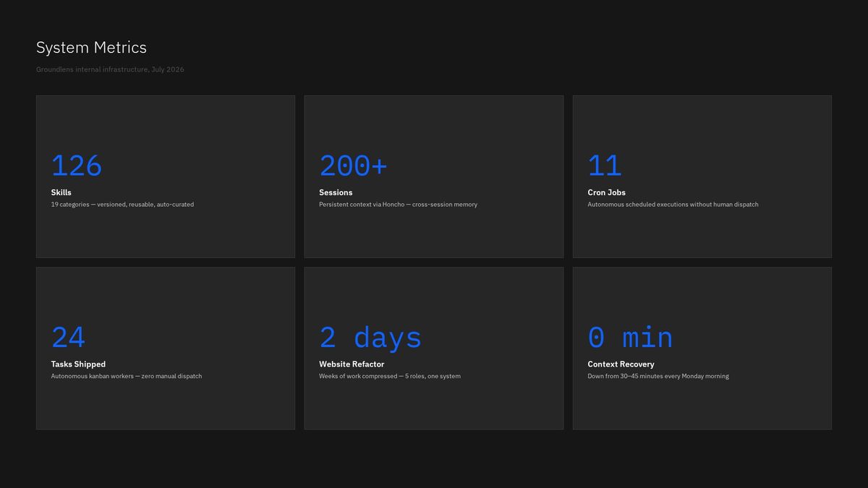Click the autonomous kanban workers description
The height and width of the screenshot is (488, 868).
[127, 376]
